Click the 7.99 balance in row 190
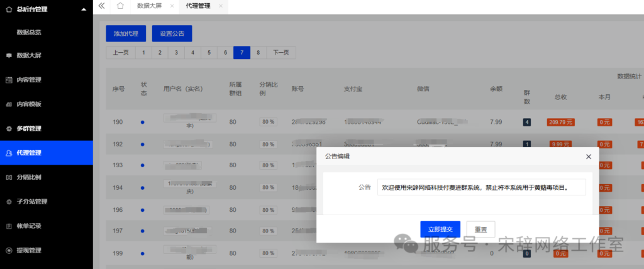The width and height of the screenshot is (644, 269). [496, 122]
